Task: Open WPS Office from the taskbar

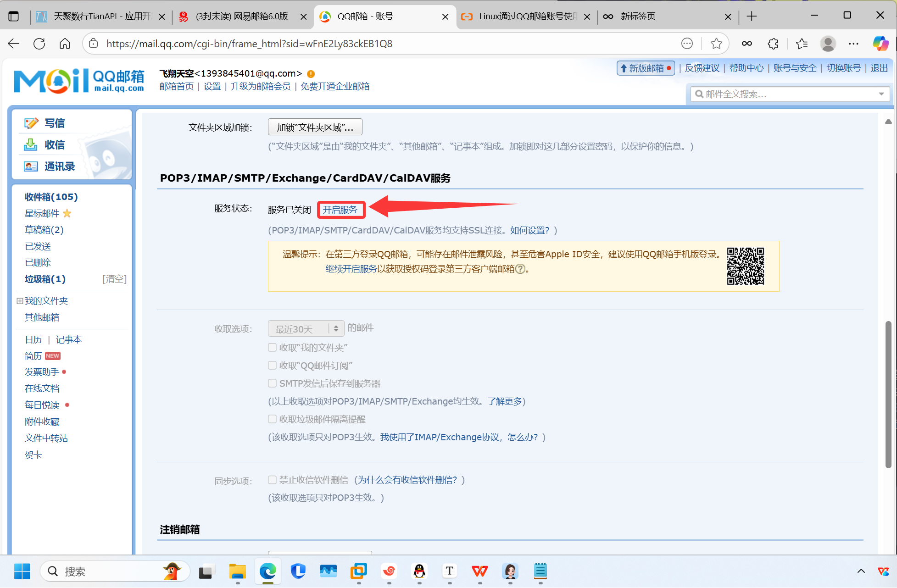Action: coord(479,571)
